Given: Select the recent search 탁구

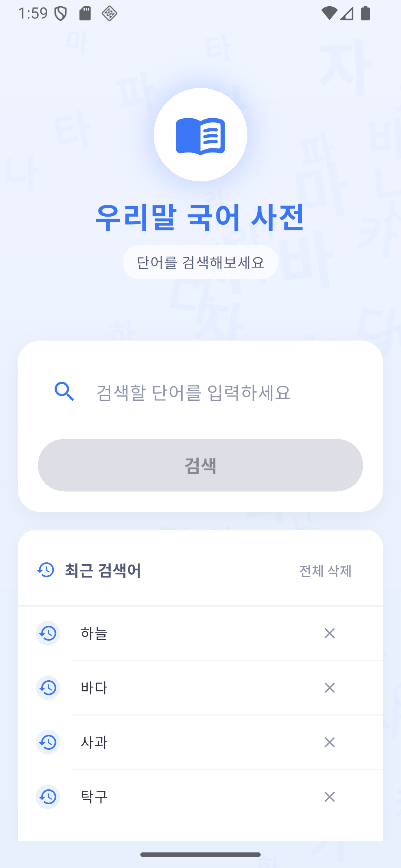Looking at the screenshot, I should (x=200, y=797).
